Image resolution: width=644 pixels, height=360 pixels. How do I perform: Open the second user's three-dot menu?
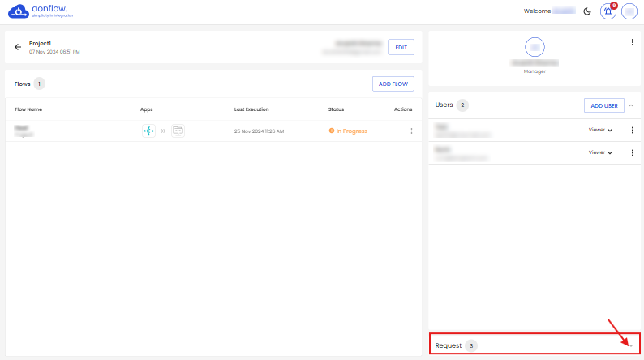point(632,152)
